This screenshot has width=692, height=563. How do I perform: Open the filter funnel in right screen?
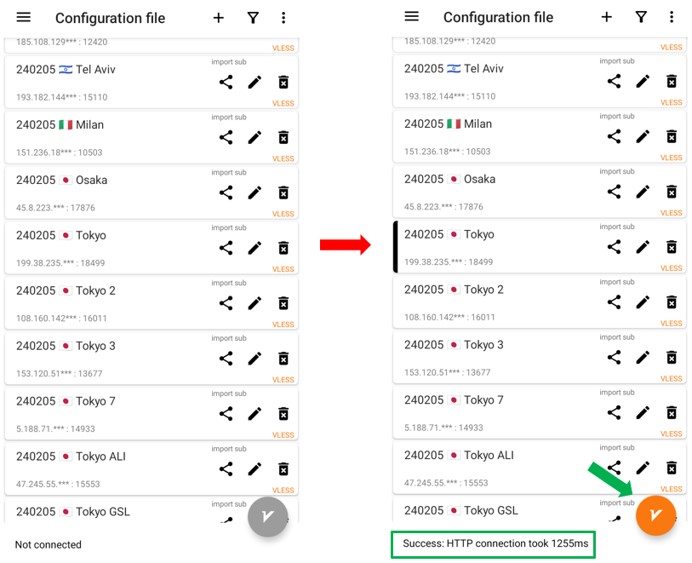tap(641, 17)
